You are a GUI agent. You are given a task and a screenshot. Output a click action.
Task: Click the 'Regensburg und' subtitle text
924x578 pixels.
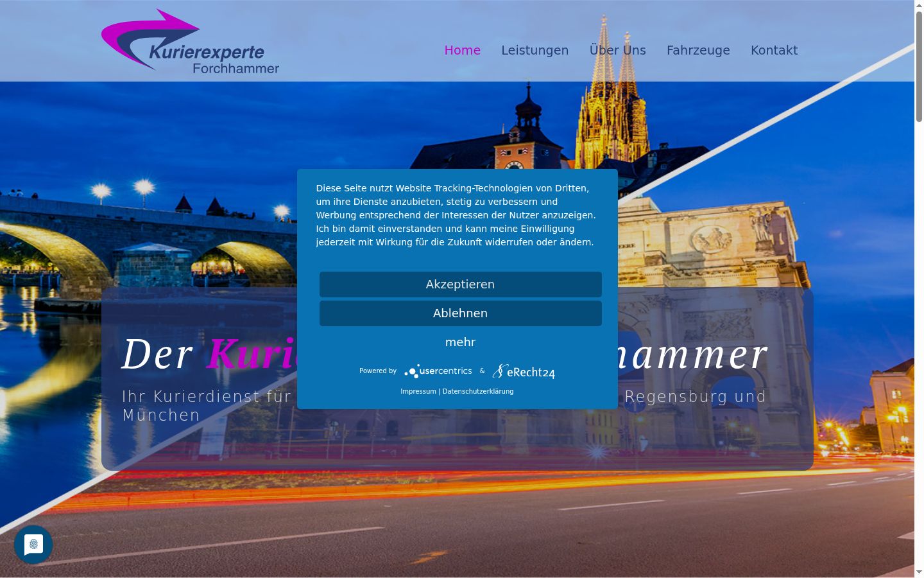pos(696,396)
